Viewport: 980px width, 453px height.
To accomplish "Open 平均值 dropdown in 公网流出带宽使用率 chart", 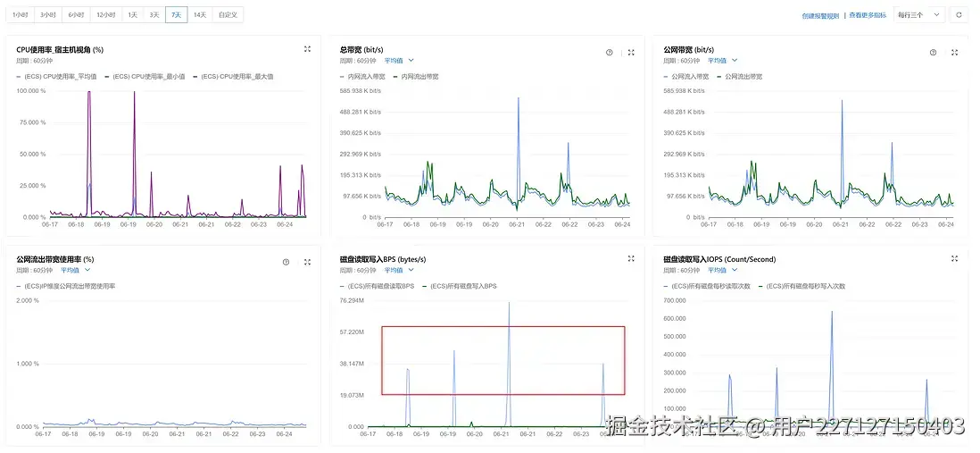I will (76, 271).
